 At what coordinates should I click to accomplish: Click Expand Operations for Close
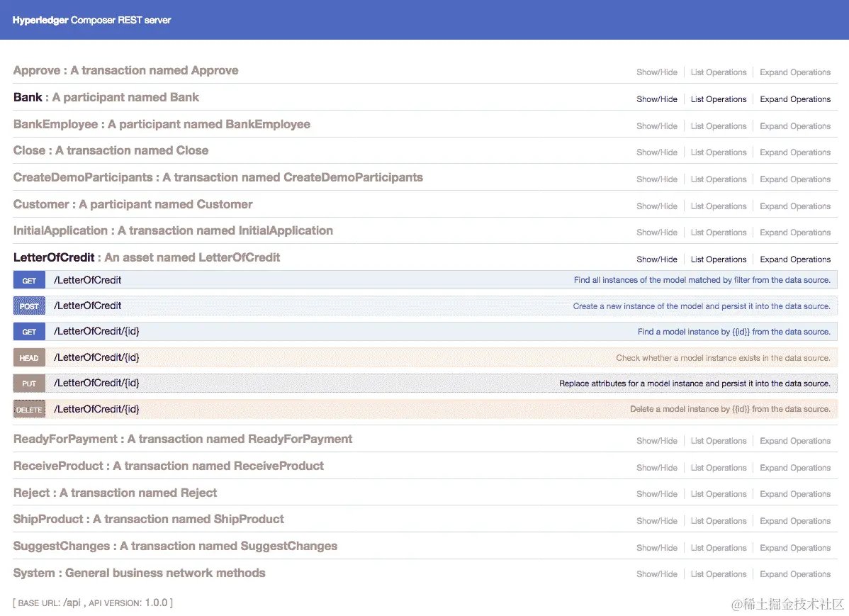(x=795, y=152)
